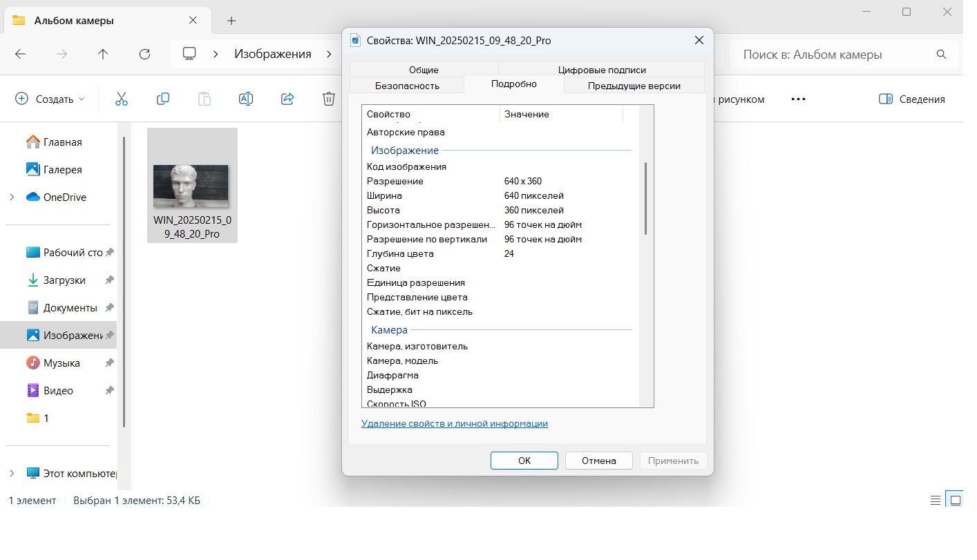
Task: Expand the OneDrive tree node
Action: pyautogui.click(x=11, y=197)
